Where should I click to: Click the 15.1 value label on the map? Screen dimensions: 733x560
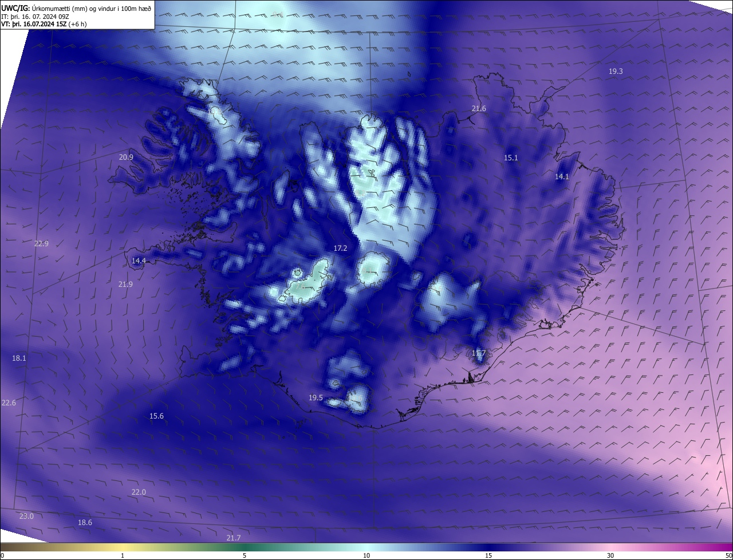(x=511, y=157)
